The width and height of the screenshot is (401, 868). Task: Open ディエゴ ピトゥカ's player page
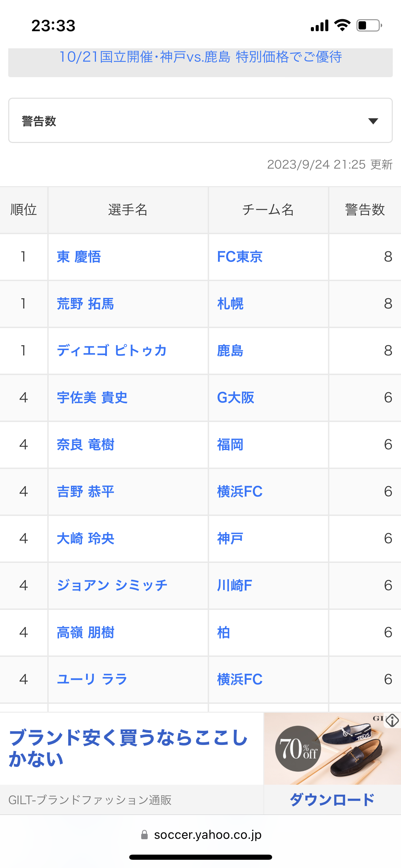point(112,351)
